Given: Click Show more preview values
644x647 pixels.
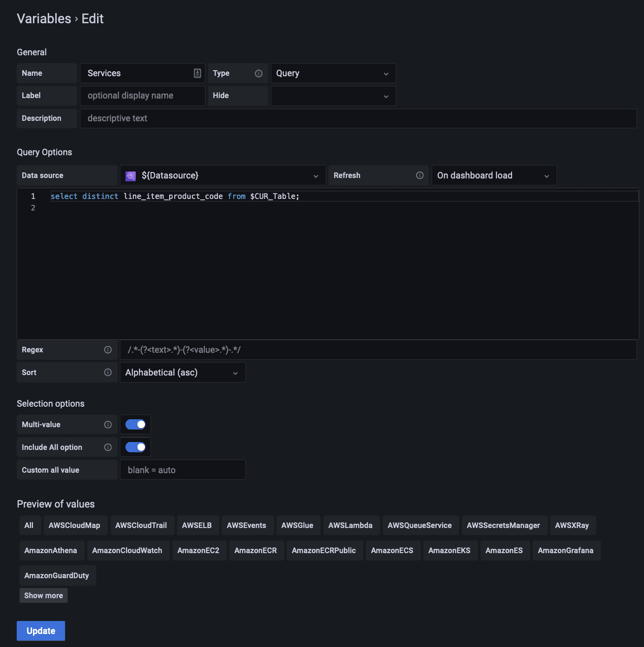Looking at the screenshot, I should pyautogui.click(x=43, y=595).
